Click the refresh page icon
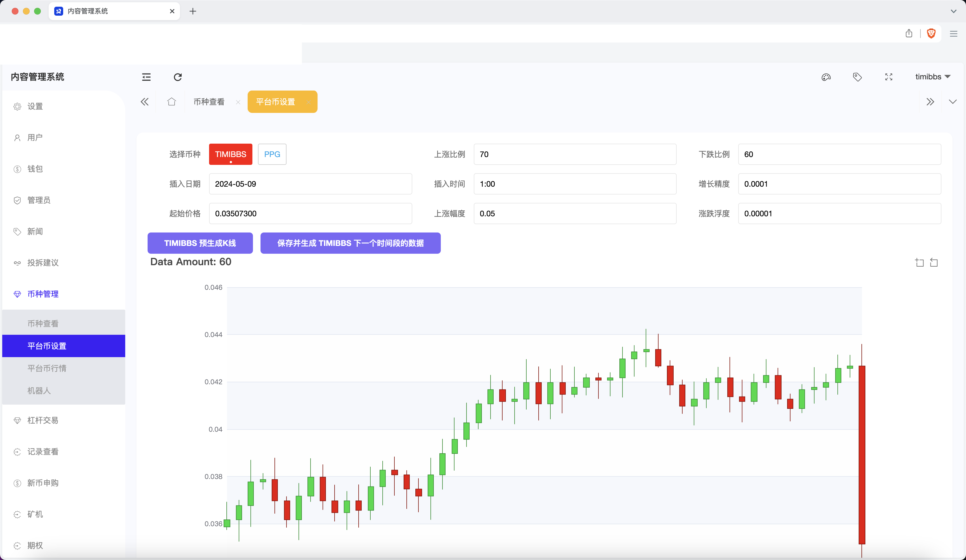The height and width of the screenshot is (560, 966). (177, 77)
